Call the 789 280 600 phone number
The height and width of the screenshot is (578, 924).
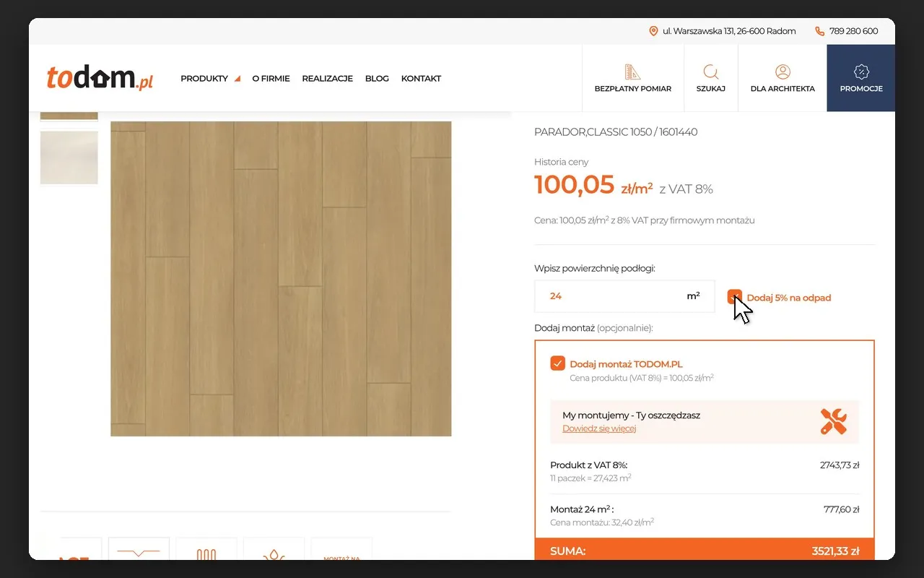[854, 31]
